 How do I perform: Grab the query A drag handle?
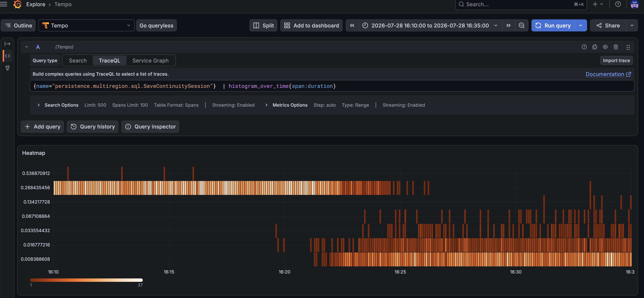point(628,47)
